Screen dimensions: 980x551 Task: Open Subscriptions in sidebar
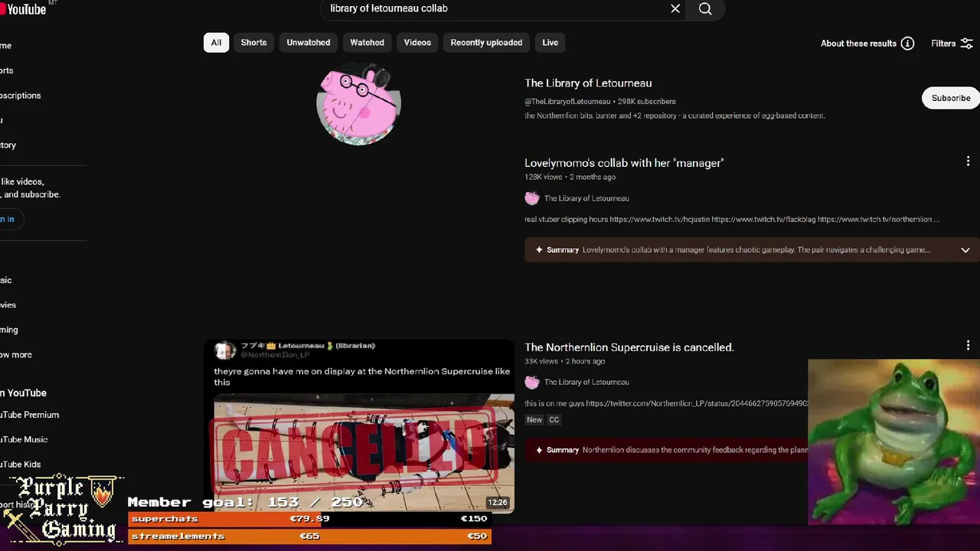pyautogui.click(x=21, y=96)
